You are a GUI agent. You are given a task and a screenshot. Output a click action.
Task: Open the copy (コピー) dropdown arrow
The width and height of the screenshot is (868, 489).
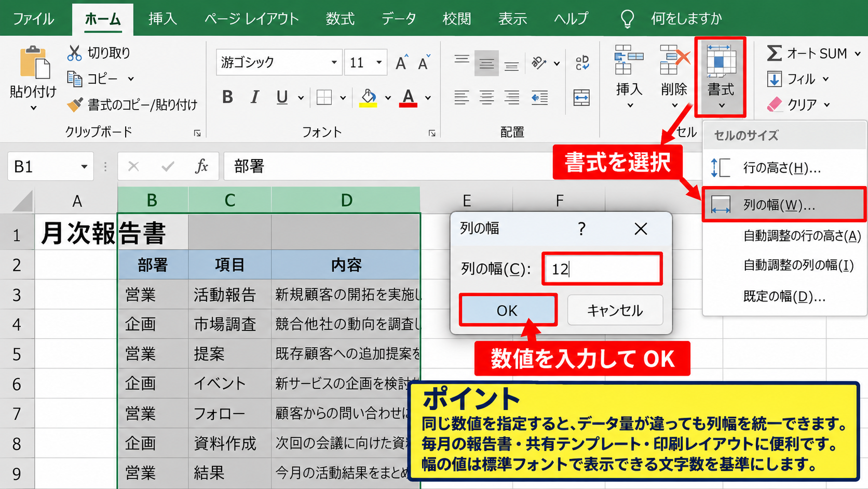(x=131, y=79)
